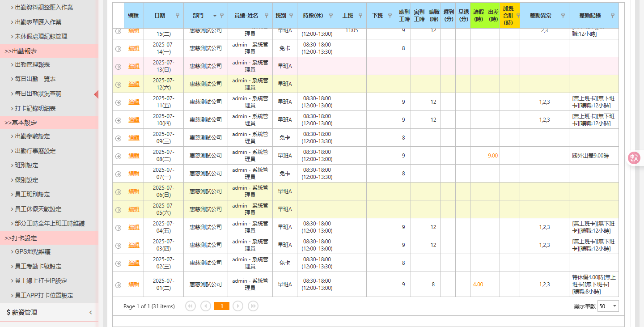
Task: Open 員工休假天數設定 in sidebar
Action: (38, 209)
